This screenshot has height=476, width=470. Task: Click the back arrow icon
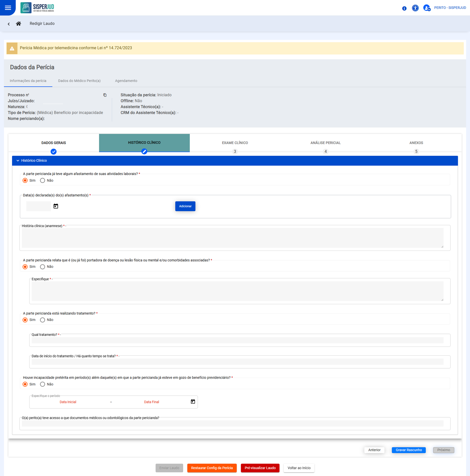point(9,24)
